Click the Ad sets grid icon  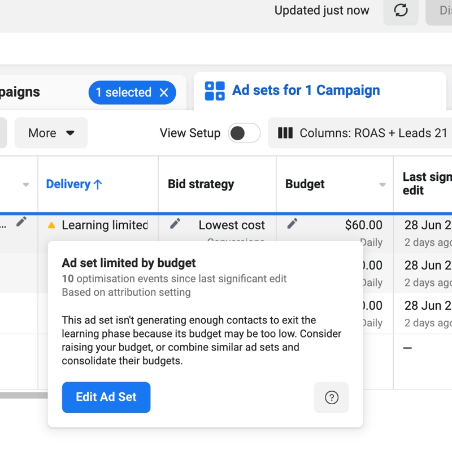(215, 90)
